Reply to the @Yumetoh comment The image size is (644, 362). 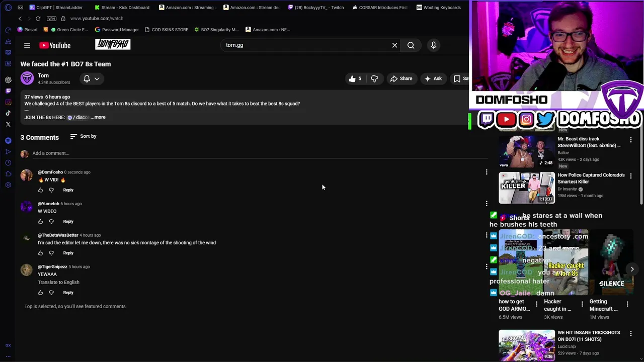(68, 222)
